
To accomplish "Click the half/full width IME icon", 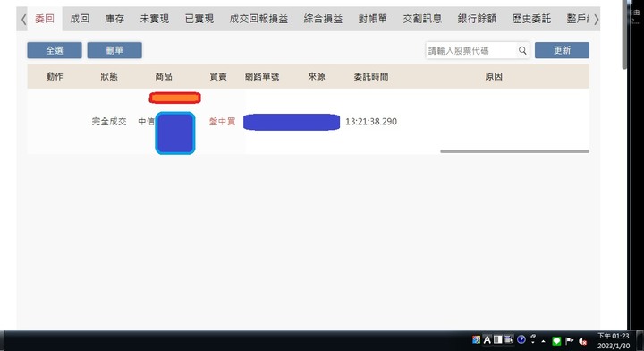I will point(498,339).
